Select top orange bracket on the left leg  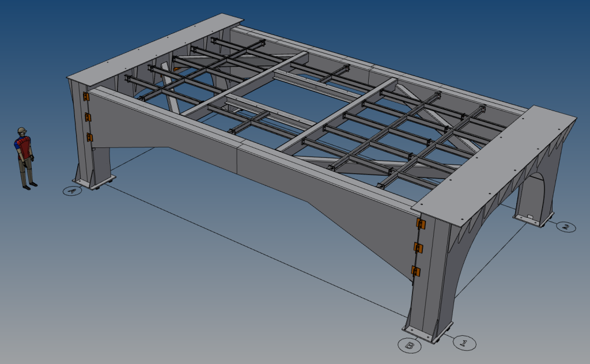click(x=86, y=96)
